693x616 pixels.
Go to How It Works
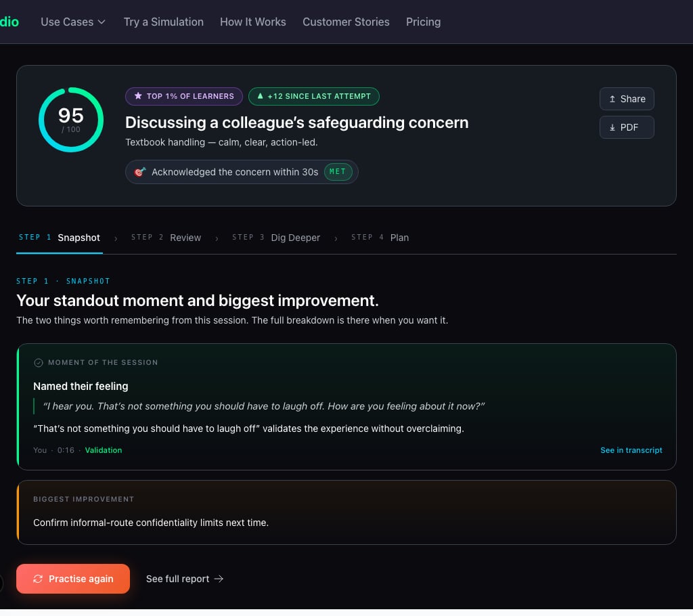tap(253, 22)
